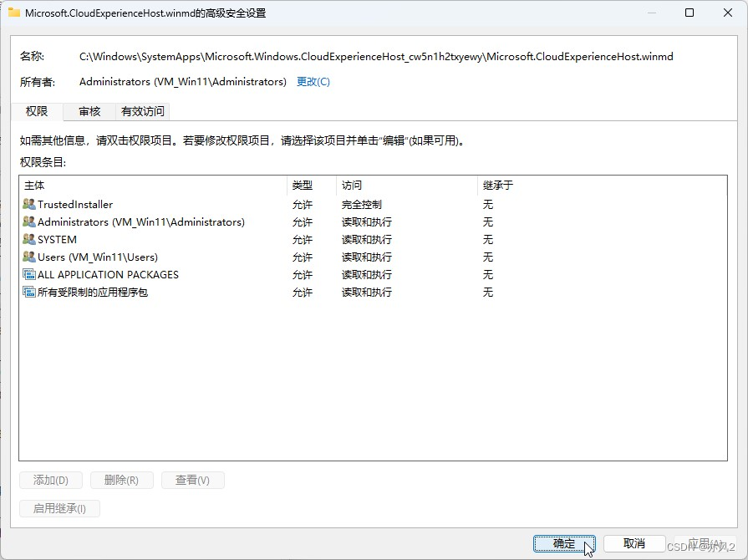Confirm with the 确定 button
This screenshot has width=748, height=560.
pyautogui.click(x=564, y=543)
